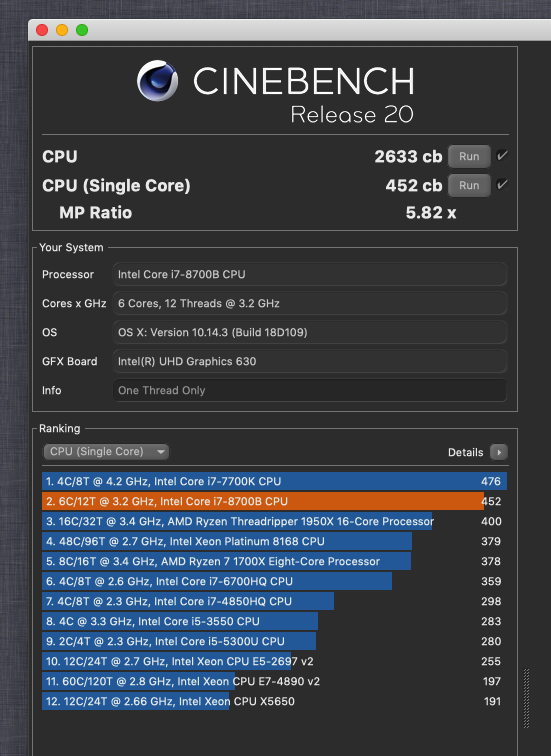Select ranking row Core i7-4850HQ

click(274, 601)
